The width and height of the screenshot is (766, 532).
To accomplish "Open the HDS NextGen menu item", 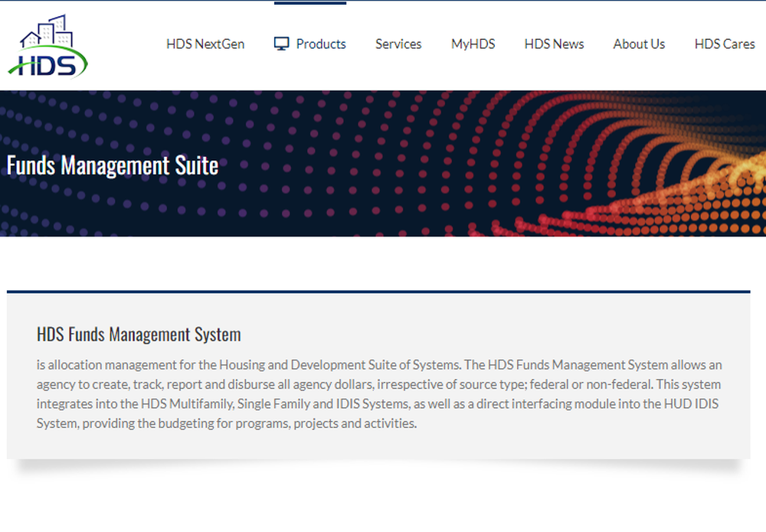I will pos(205,44).
